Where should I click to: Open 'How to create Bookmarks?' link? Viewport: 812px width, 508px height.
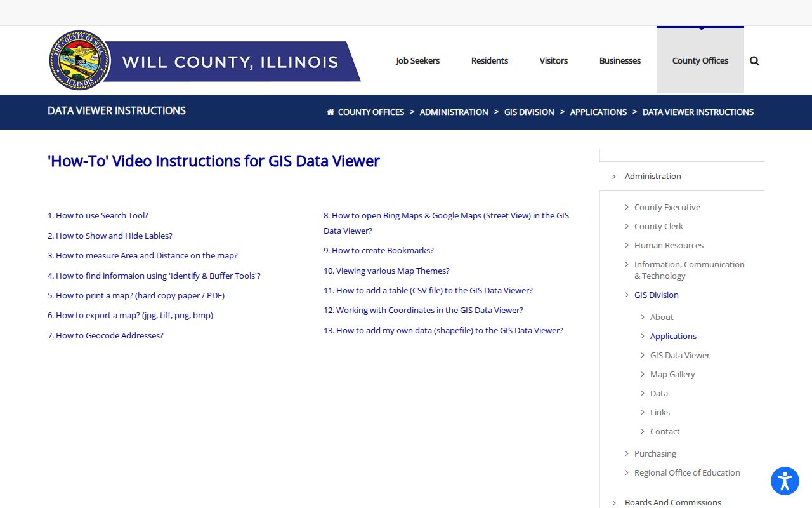[x=379, y=250]
